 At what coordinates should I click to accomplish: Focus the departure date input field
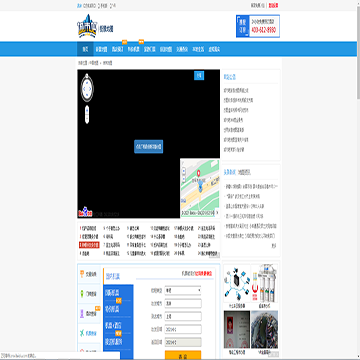(183, 329)
